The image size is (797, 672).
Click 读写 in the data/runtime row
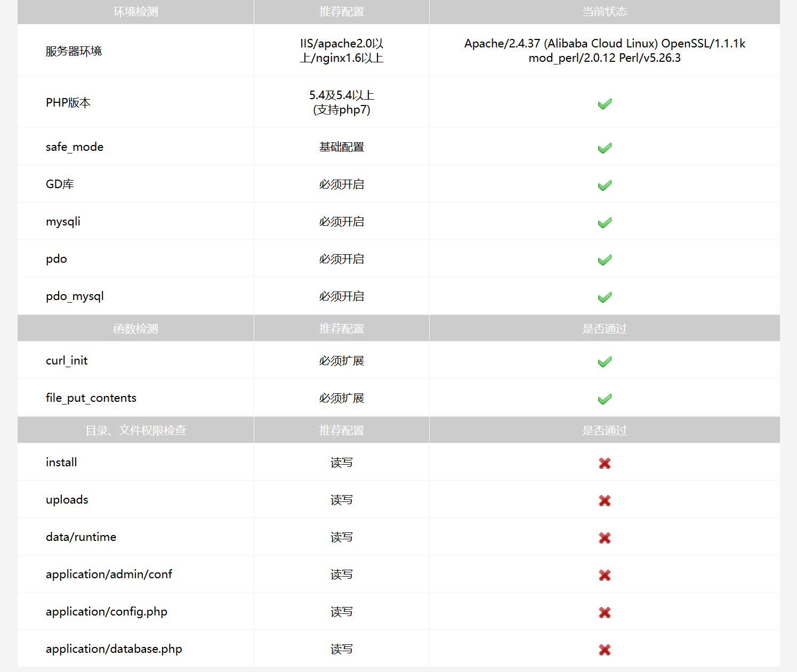[342, 537]
